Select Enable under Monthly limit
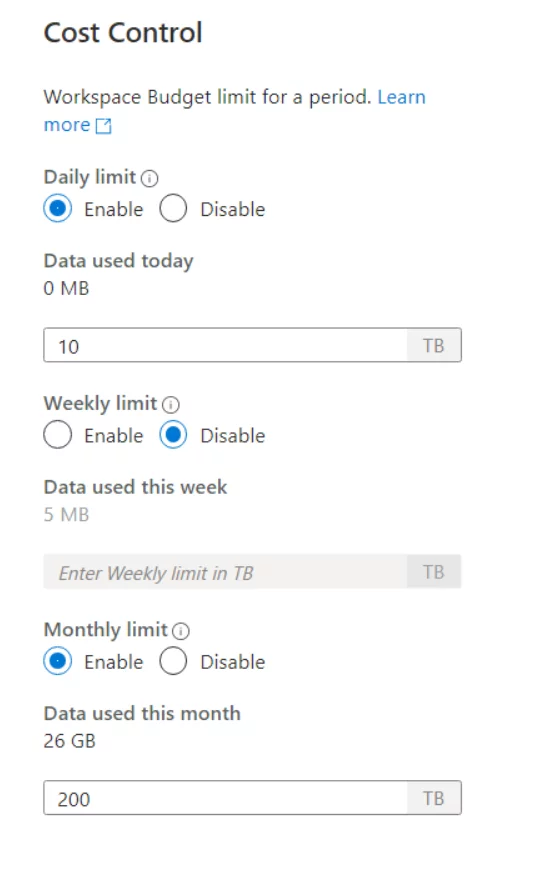The width and height of the screenshot is (541, 889). [x=58, y=661]
